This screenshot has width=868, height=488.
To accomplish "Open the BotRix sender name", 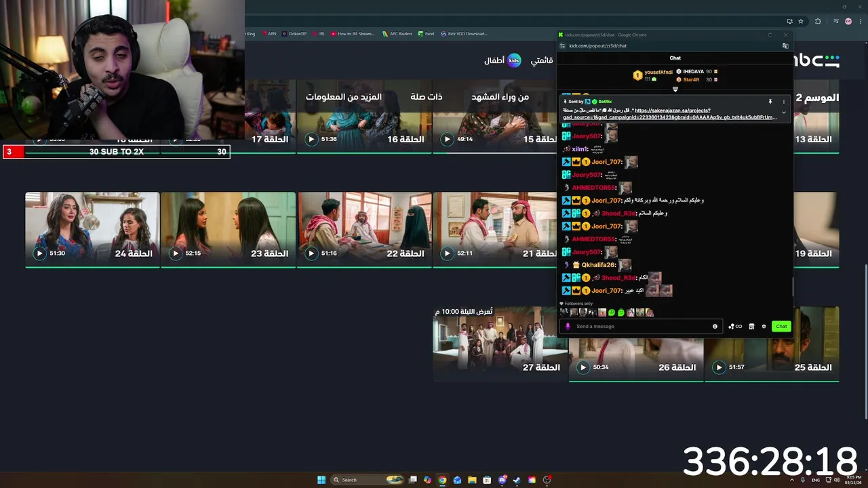I will (x=605, y=102).
